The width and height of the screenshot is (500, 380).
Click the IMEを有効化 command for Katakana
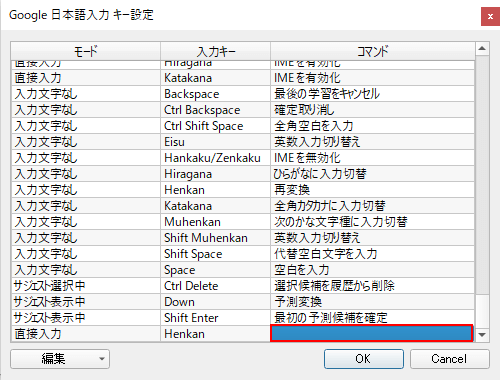(x=372, y=78)
